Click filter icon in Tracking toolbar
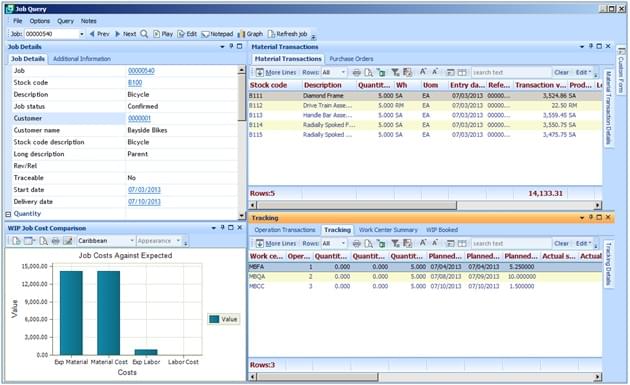Screen dimensions: 630x385 (395, 244)
